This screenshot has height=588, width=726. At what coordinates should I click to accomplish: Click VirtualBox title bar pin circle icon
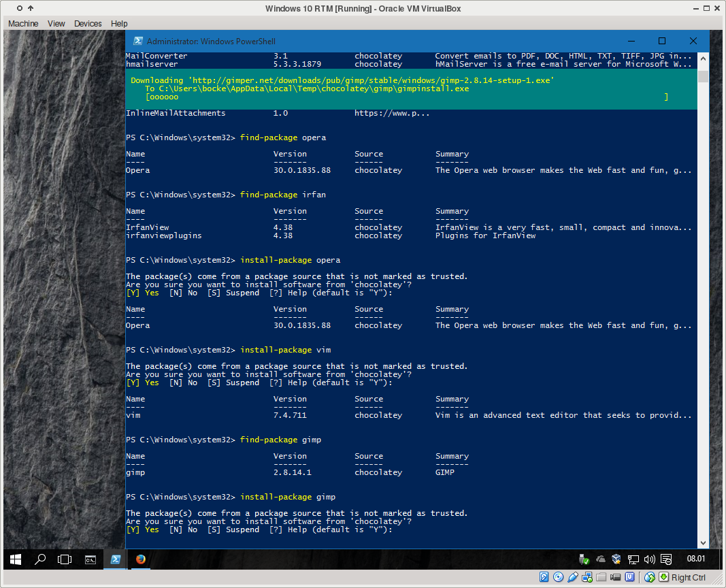20,8
